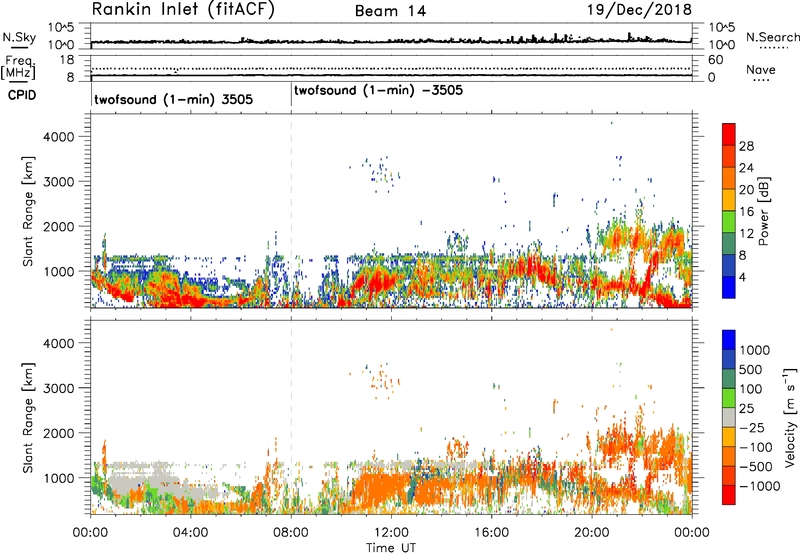Click the '18' tick on the frequency panel

point(67,60)
